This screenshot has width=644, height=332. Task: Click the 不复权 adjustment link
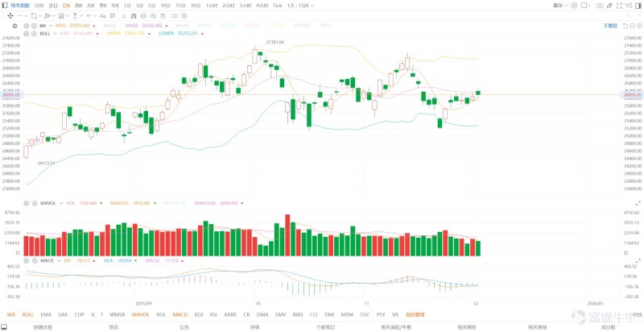[610, 26]
